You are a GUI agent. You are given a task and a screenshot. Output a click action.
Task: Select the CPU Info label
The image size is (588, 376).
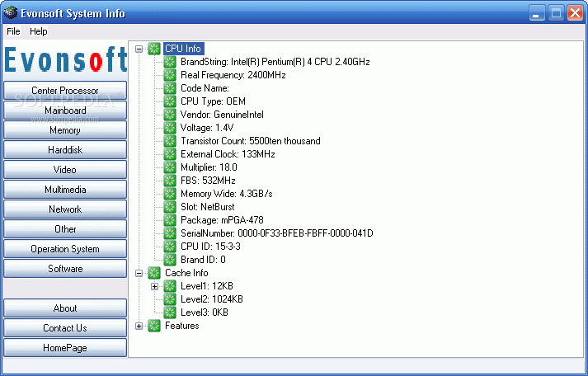click(x=183, y=49)
